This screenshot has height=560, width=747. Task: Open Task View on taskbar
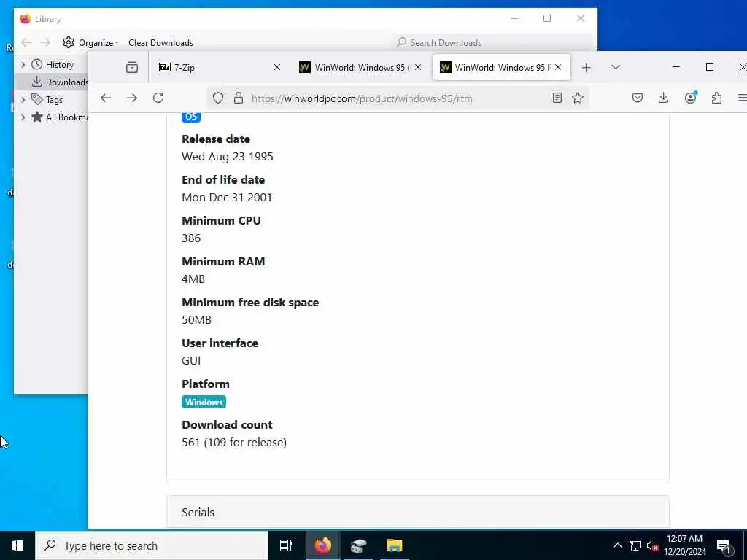click(x=286, y=545)
